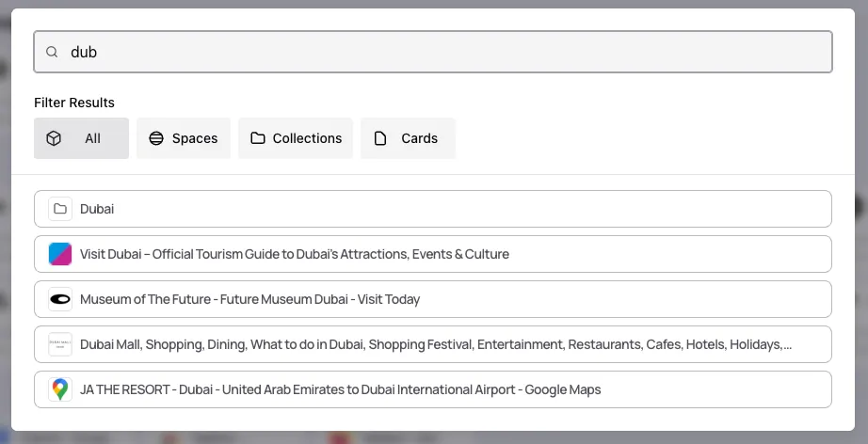
Task: Click the search field containing "dub"
Action: [x=433, y=52]
